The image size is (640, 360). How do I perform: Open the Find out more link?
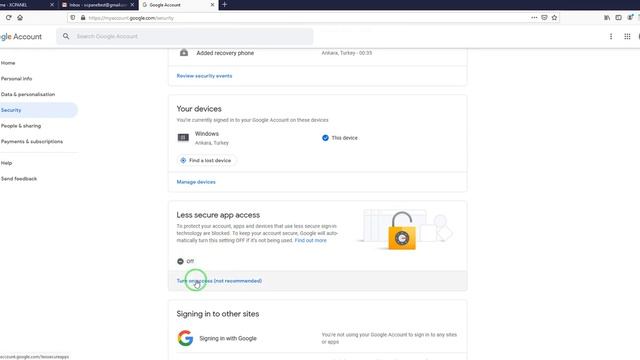[x=311, y=240]
